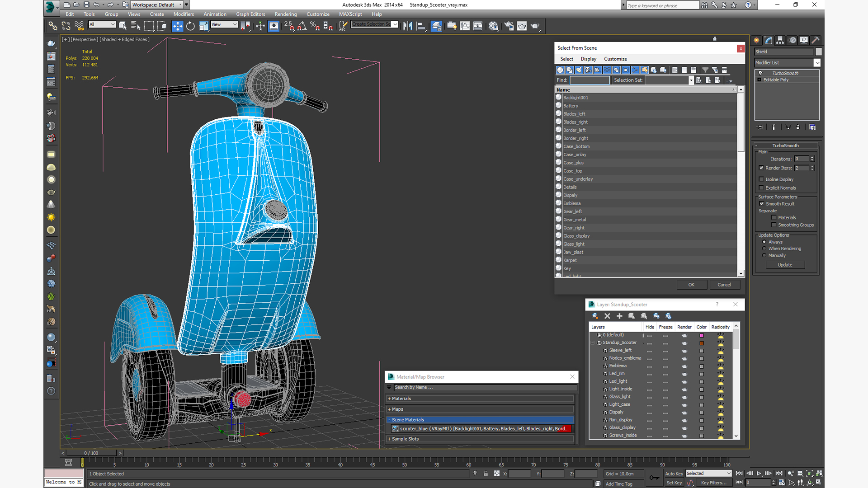Enable Separate by Smoothing Groups checkbox
868x488 pixels.
774,225
